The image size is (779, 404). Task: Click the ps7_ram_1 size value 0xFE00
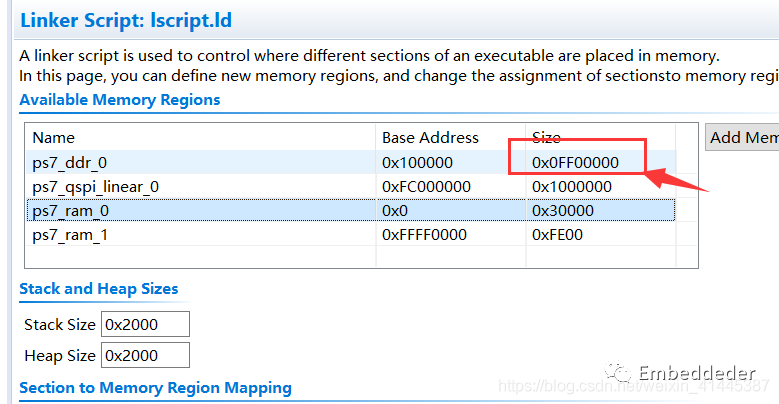[x=557, y=235]
